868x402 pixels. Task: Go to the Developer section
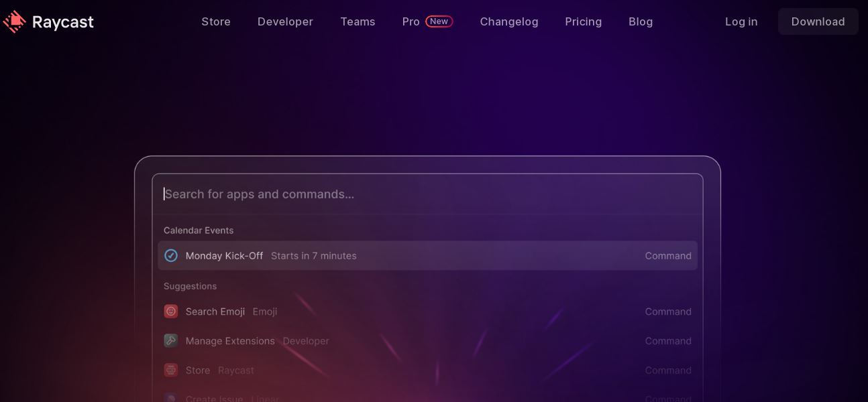tap(285, 21)
